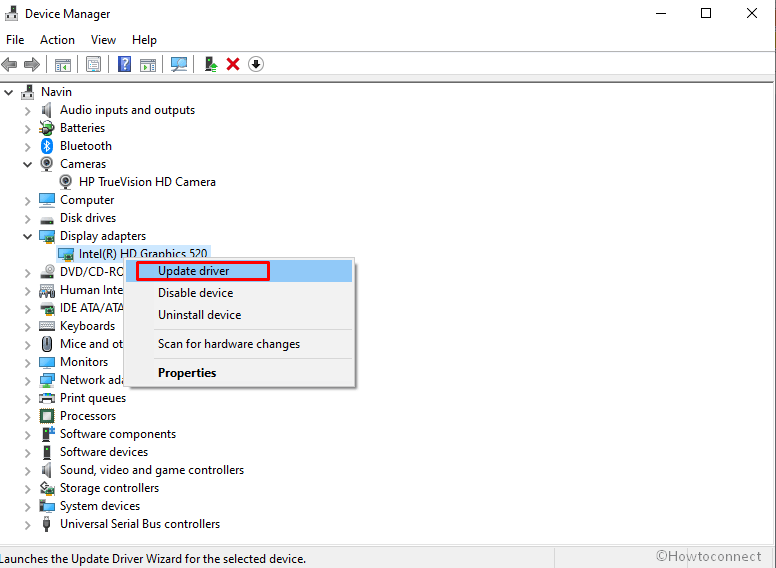Screen dimensions: 776x568
Task: Click the Action pane toolbar icon
Action: (148, 64)
